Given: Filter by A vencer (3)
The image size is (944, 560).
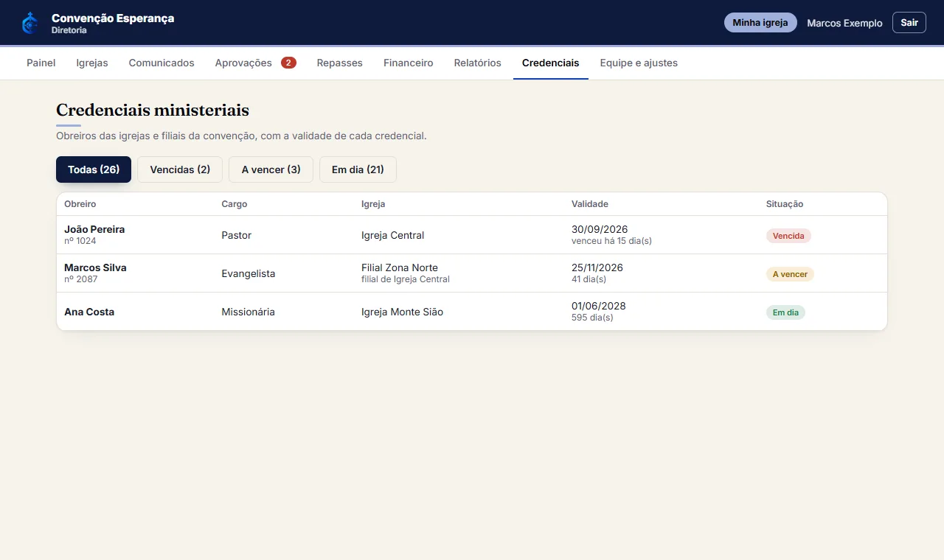Looking at the screenshot, I should [x=271, y=169].
